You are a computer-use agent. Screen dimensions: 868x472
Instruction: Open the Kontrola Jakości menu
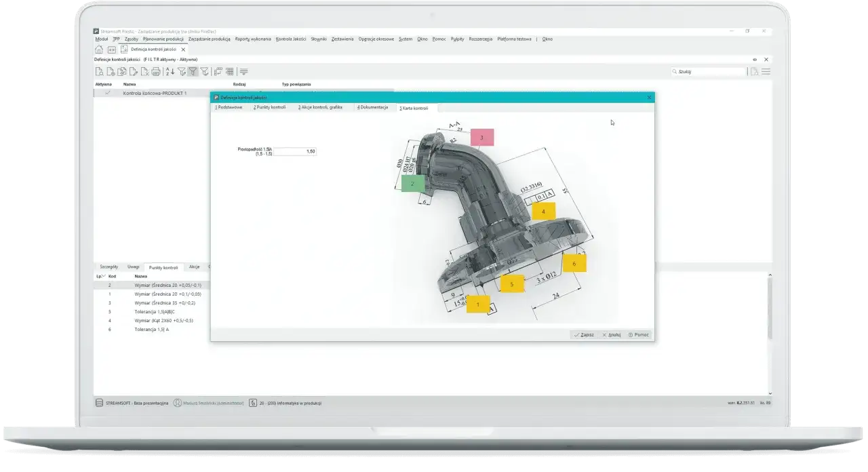coord(291,39)
